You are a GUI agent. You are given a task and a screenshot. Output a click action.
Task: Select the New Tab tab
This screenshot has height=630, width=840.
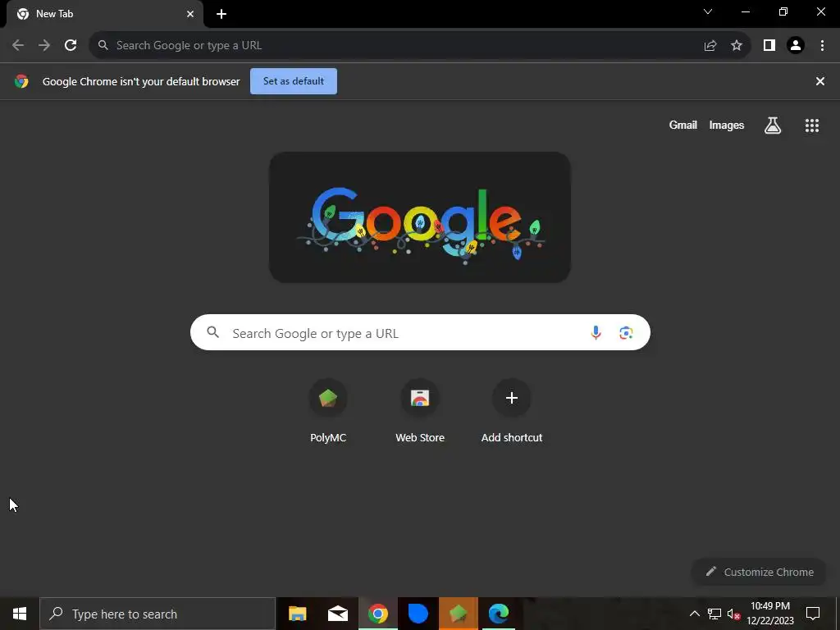coord(105,14)
